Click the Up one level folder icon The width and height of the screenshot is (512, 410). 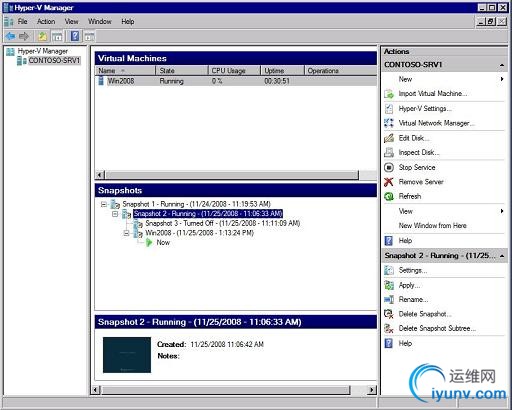pyautogui.click(x=42, y=36)
